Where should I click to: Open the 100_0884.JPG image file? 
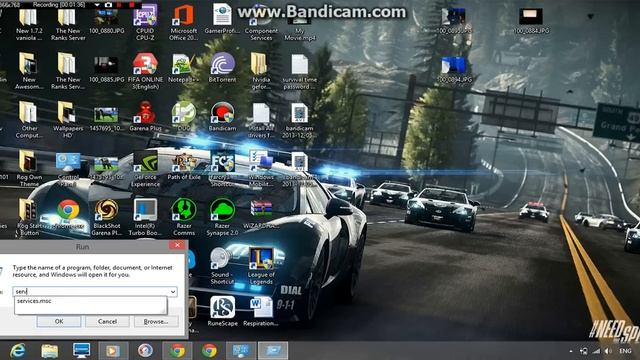[531, 20]
